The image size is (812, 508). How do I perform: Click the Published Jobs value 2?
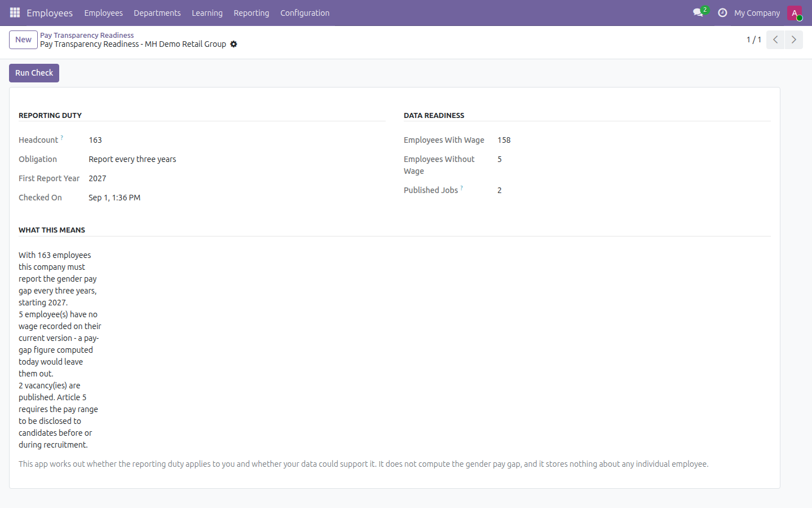[x=500, y=190]
